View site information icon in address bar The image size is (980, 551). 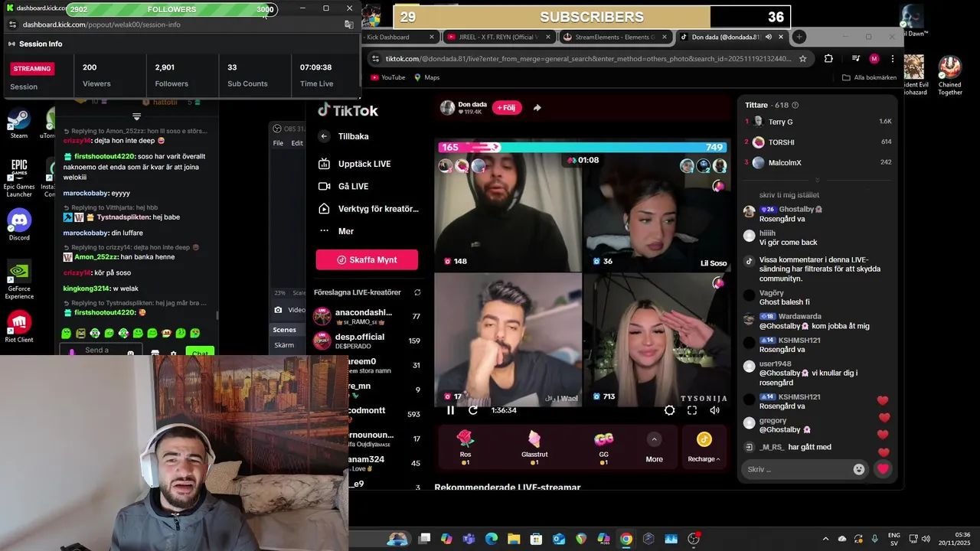[x=375, y=59]
